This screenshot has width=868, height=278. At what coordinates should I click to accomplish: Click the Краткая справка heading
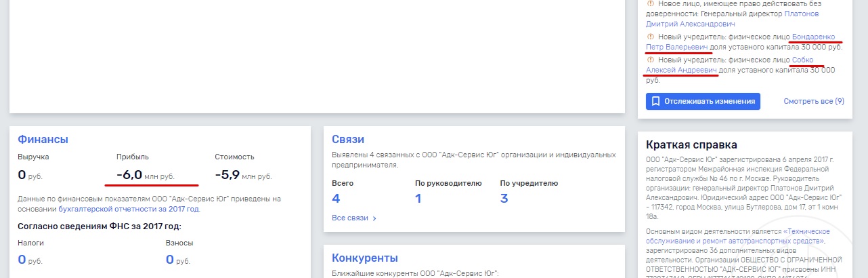click(691, 144)
